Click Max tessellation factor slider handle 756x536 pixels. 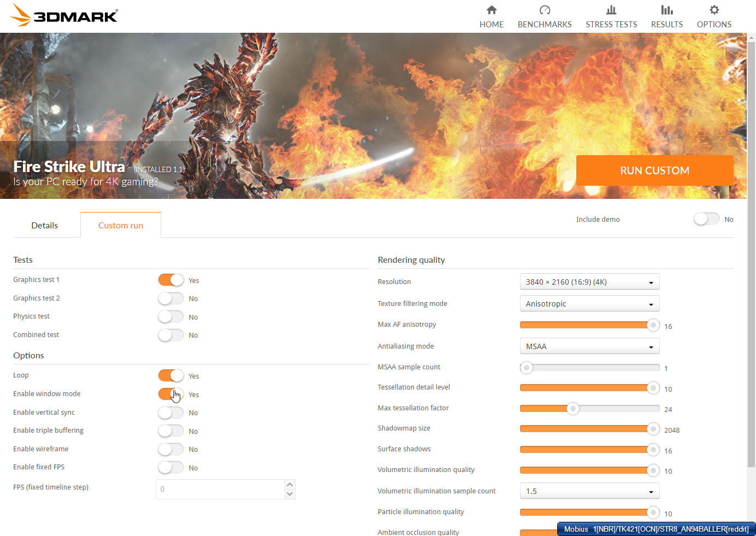pos(572,408)
